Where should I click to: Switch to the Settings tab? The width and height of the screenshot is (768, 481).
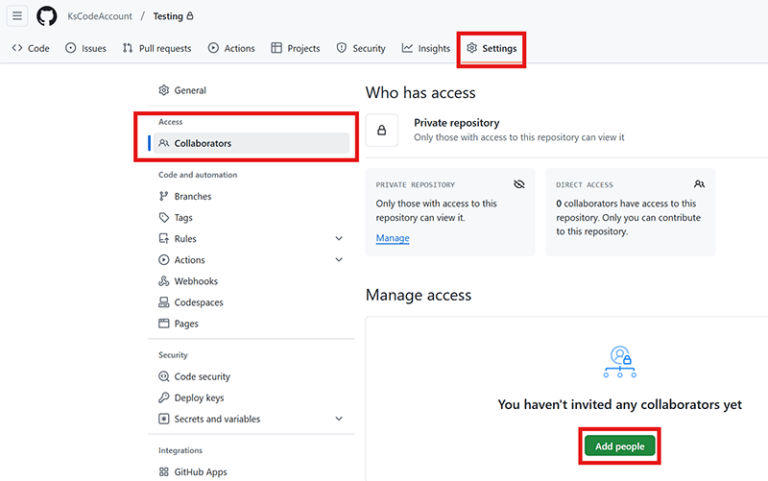(491, 48)
